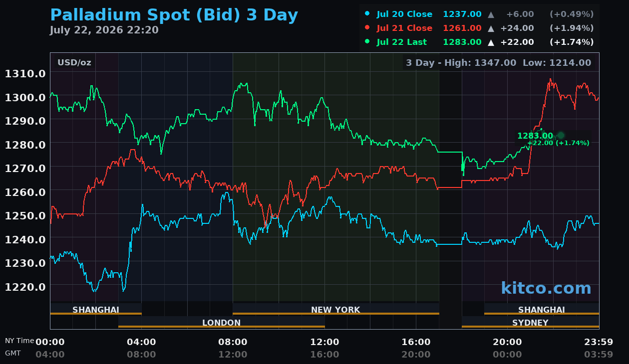
Task: Click the 1283.00 last value in legend
Action: [462, 42]
